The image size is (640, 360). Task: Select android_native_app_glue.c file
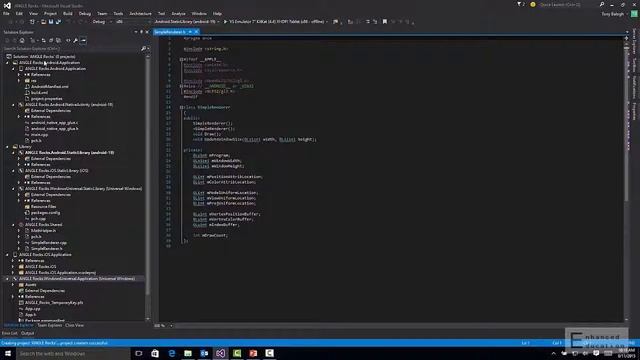click(x=54, y=122)
